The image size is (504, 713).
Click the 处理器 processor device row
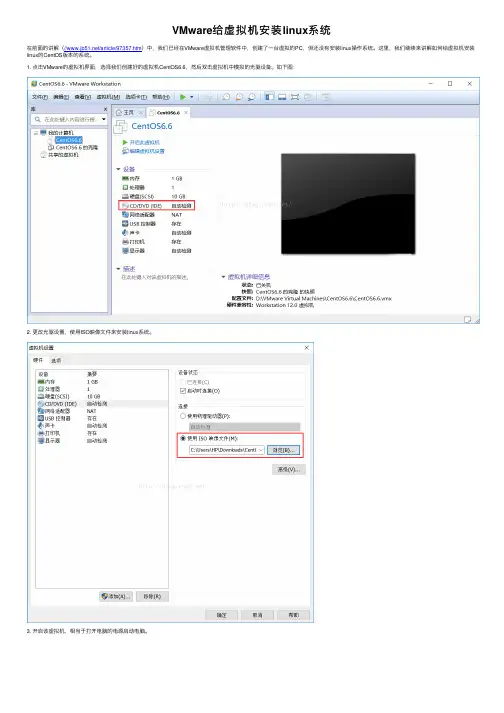(157, 187)
